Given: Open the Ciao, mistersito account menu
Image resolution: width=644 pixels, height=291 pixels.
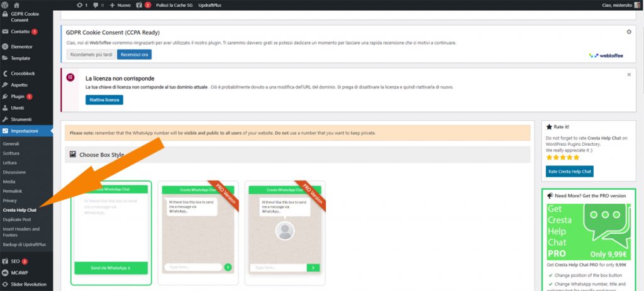Looking at the screenshot, I should click(x=621, y=5).
